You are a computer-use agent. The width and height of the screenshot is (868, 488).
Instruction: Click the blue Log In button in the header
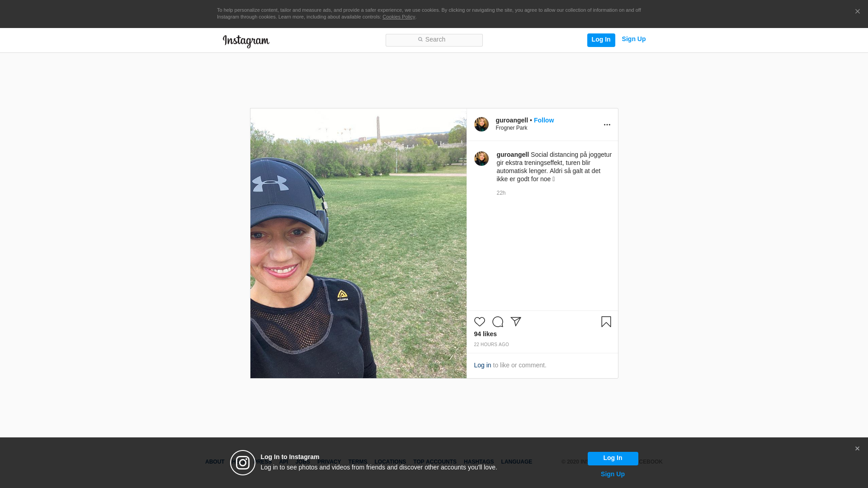click(601, 40)
